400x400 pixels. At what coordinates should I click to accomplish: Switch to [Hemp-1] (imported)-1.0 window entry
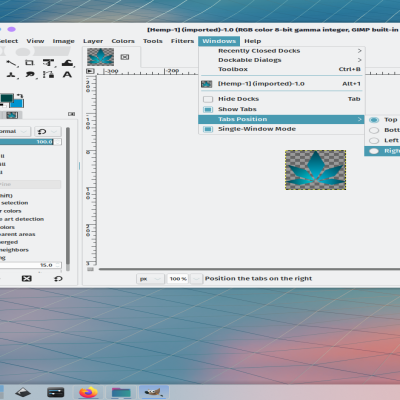click(281, 84)
